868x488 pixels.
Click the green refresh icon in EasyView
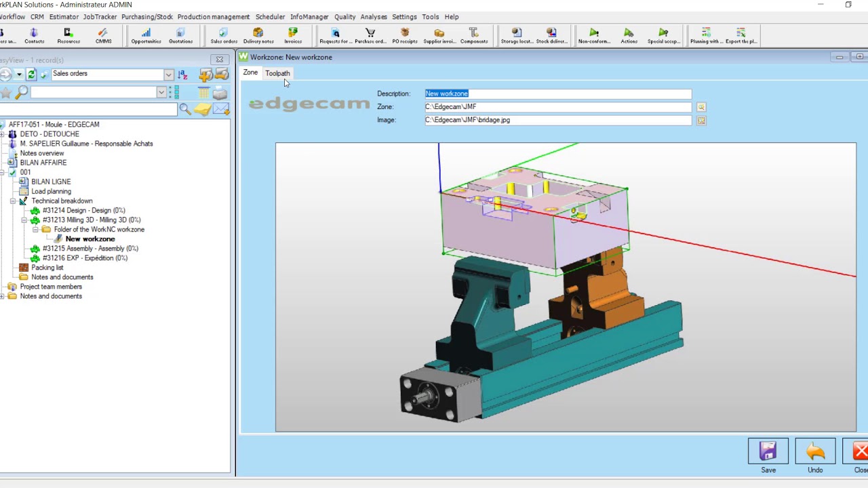tap(31, 74)
